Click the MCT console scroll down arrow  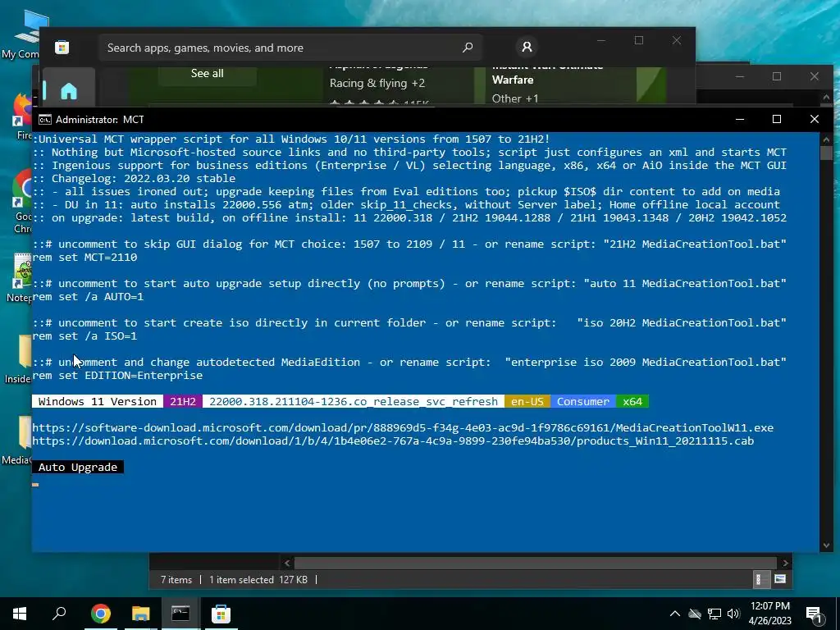pyautogui.click(x=826, y=545)
